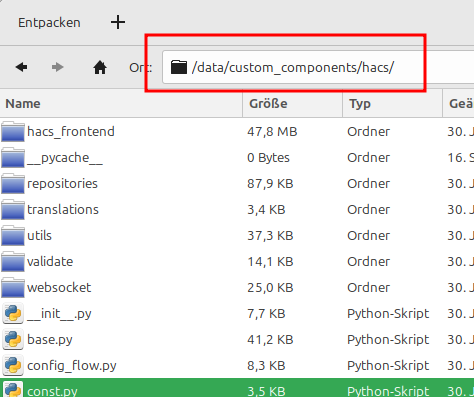
Task: Select the repositories folder icon
Action: [13, 184]
